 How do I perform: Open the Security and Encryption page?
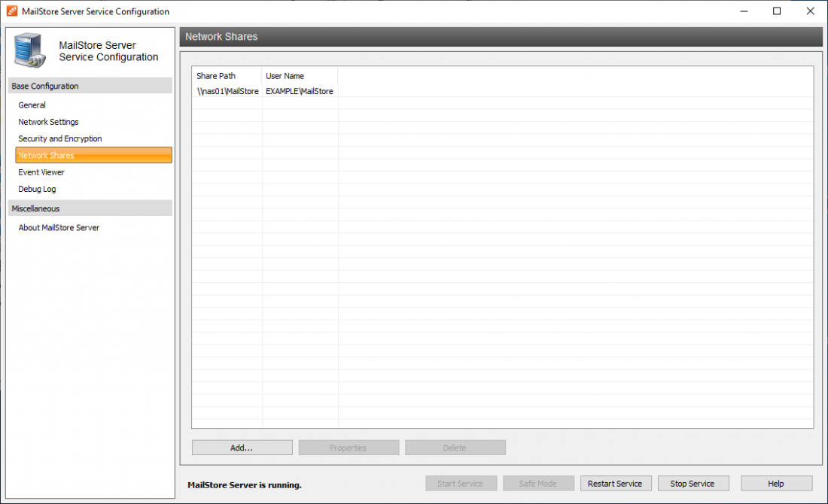59,138
